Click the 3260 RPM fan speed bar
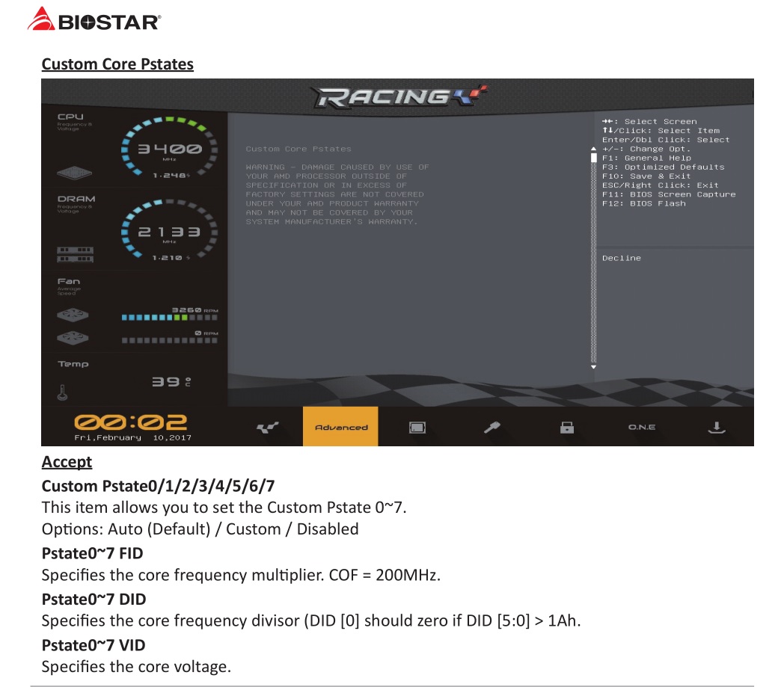Viewport: 784px width, 687px height. click(x=170, y=318)
